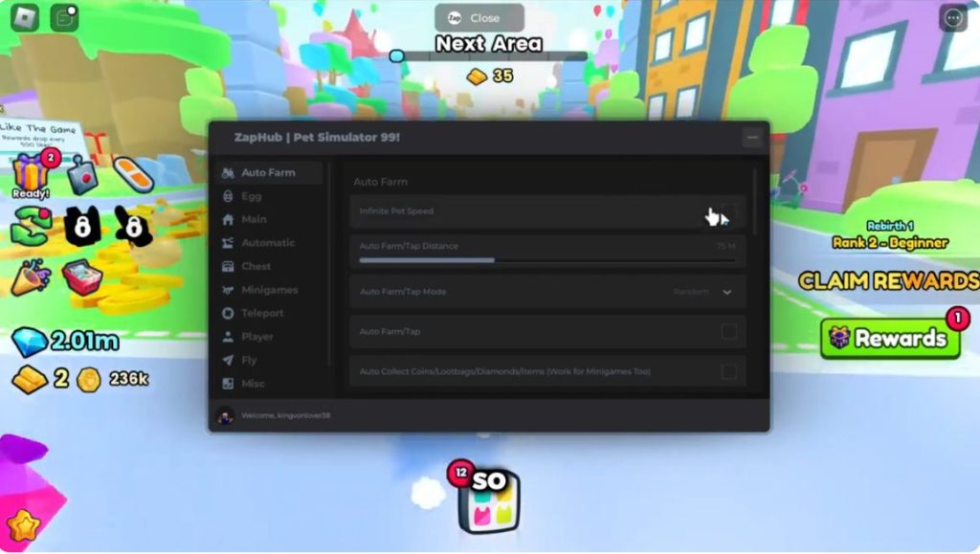Open the joystick minigame icon
This screenshot has width=980, height=554.
[x=82, y=175]
